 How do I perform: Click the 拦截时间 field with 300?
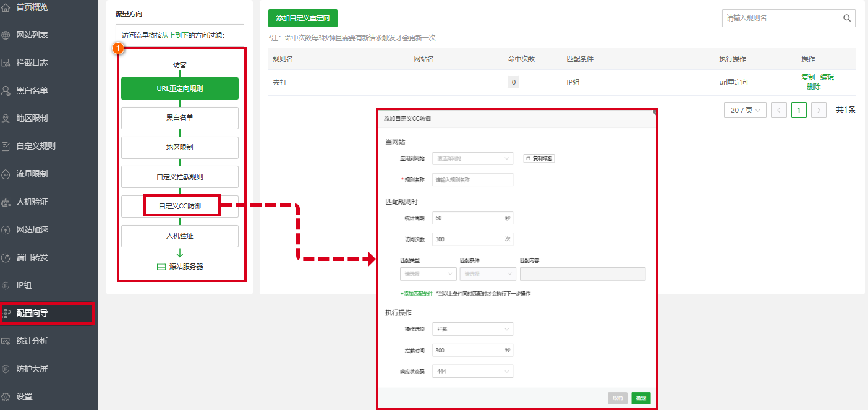pos(473,350)
